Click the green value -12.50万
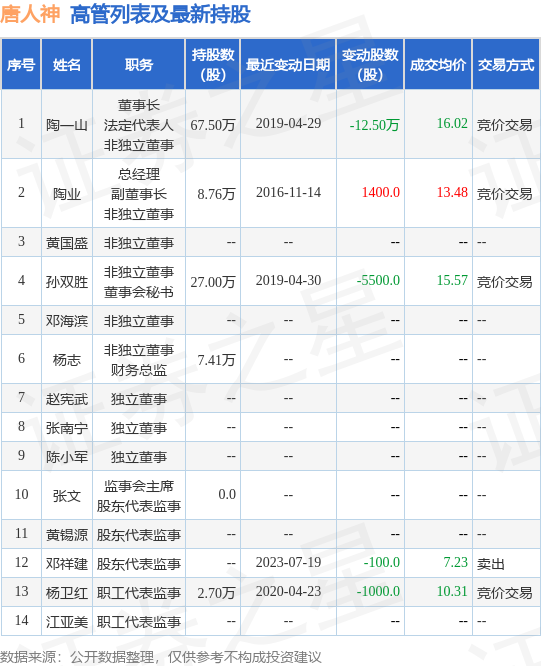The height and width of the screenshot is (666, 541). pyautogui.click(x=374, y=125)
